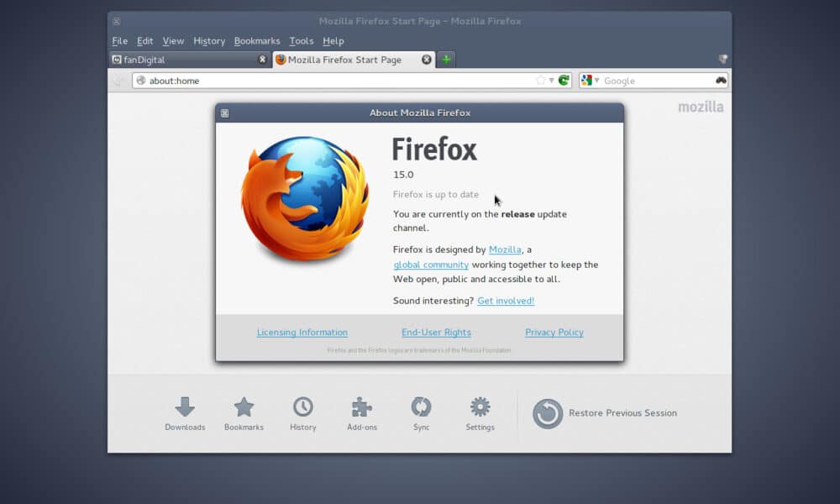Click the Get involved! link
Image resolution: width=840 pixels, height=504 pixels.
tap(506, 301)
